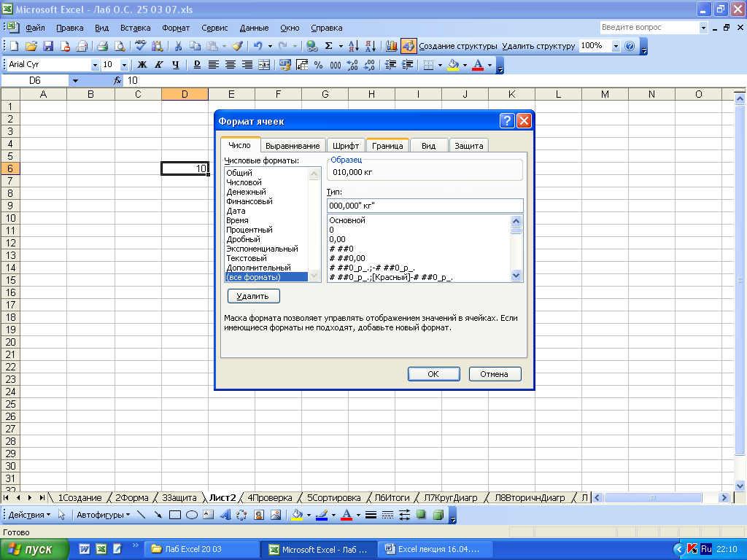This screenshot has height=560, width=747.
Task: Save the workbook with the diskette icon
Action: pyautogui.click(x=48, y=46)
